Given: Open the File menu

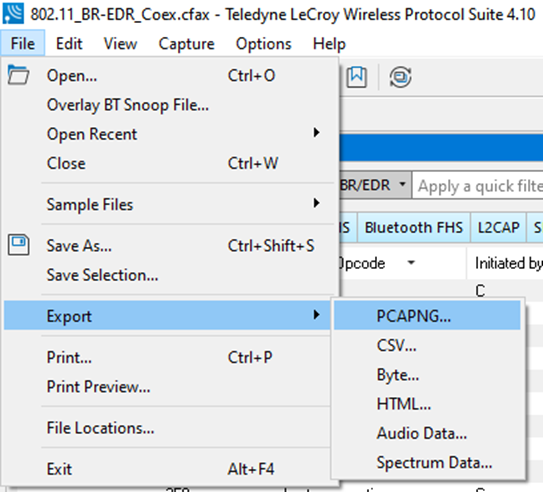Looking at the screenshot, I should (23, 44).
